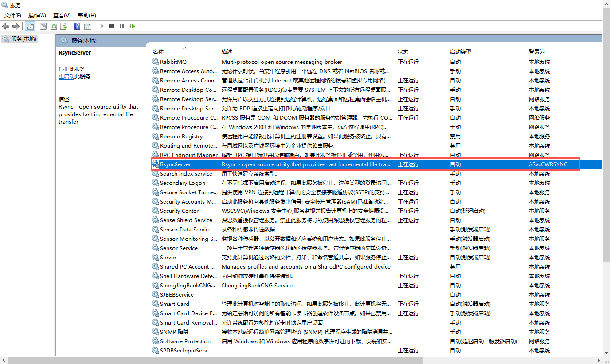The height and width of the screenshot is (364, 610).
Task: Click the Export List toolbar icon
Action: pyautogui.click(x=64, y=26)
